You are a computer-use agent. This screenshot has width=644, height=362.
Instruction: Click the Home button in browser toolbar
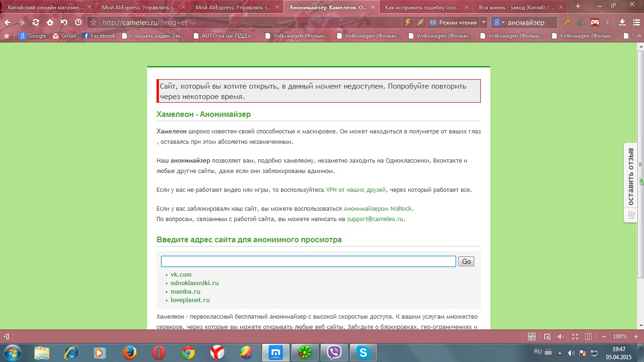[x=50, y=22]
